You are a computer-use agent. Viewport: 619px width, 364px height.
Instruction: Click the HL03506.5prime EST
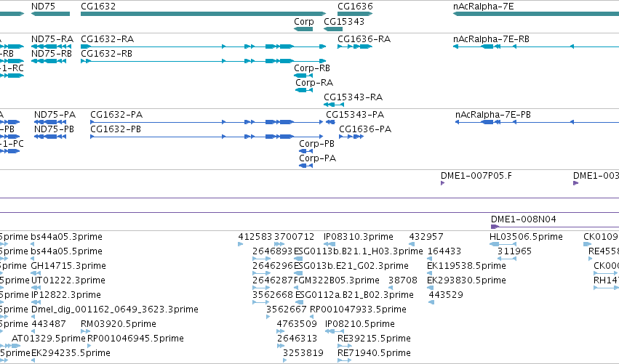coord(503,244)
